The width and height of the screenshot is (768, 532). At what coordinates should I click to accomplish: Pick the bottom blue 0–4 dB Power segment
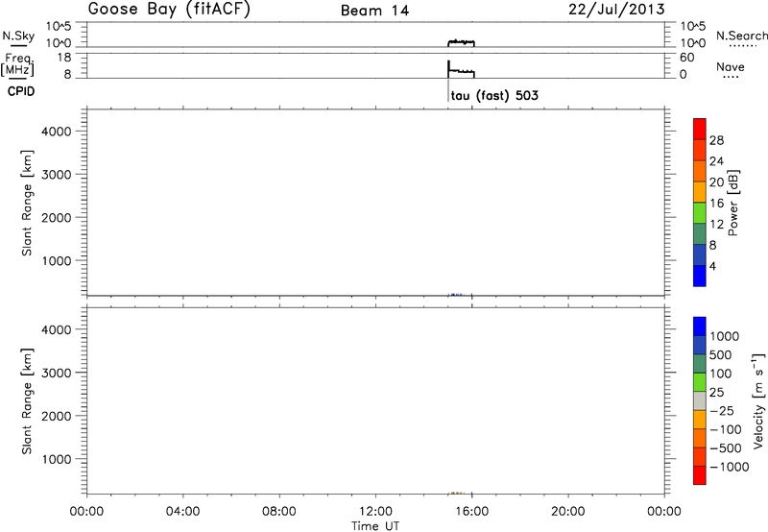tap(700, 276)
